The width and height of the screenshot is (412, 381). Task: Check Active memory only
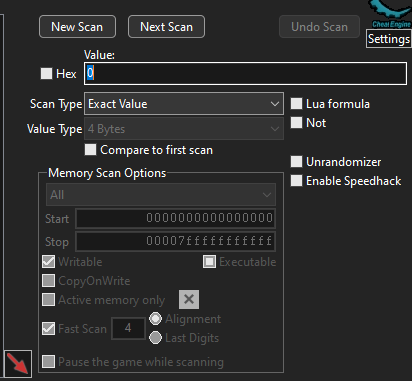click(49, 300)
